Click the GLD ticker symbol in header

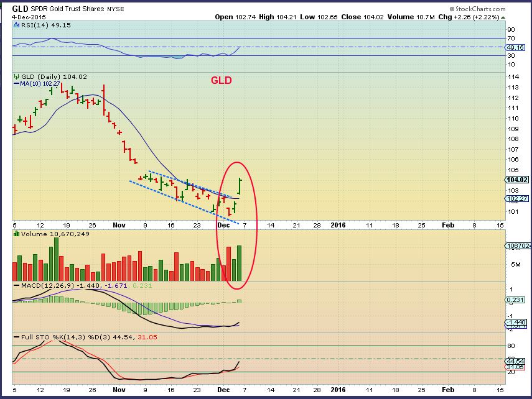pyautogui.click(x=20, y=9)
